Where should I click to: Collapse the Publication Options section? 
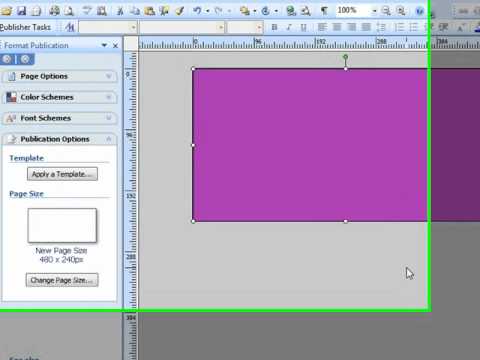[x=59, y=139]
